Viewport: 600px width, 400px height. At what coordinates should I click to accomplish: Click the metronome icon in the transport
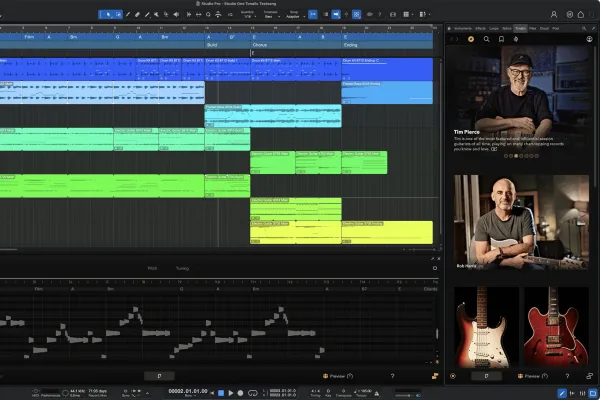tap(377, 393)
